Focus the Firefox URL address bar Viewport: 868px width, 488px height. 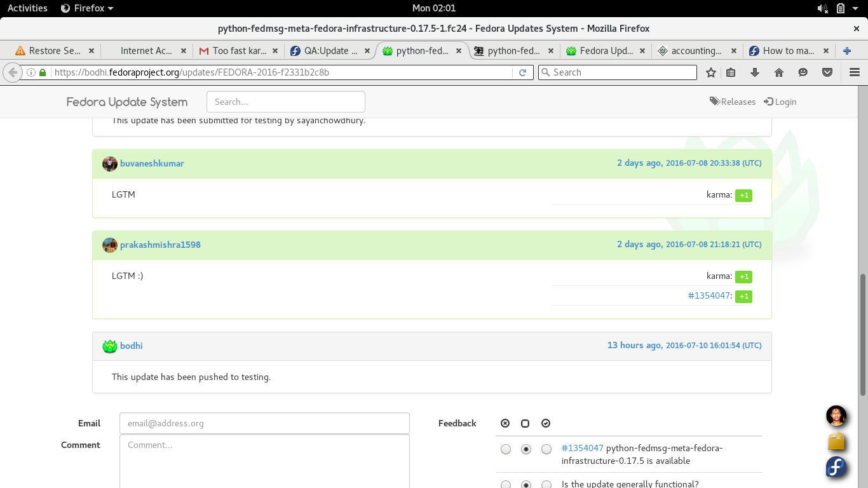pyautogui.click(x=283, y=72)
